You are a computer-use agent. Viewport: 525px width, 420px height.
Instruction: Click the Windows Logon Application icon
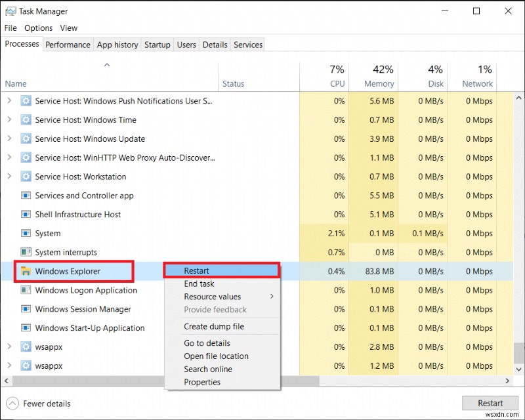tap(25, 290)
